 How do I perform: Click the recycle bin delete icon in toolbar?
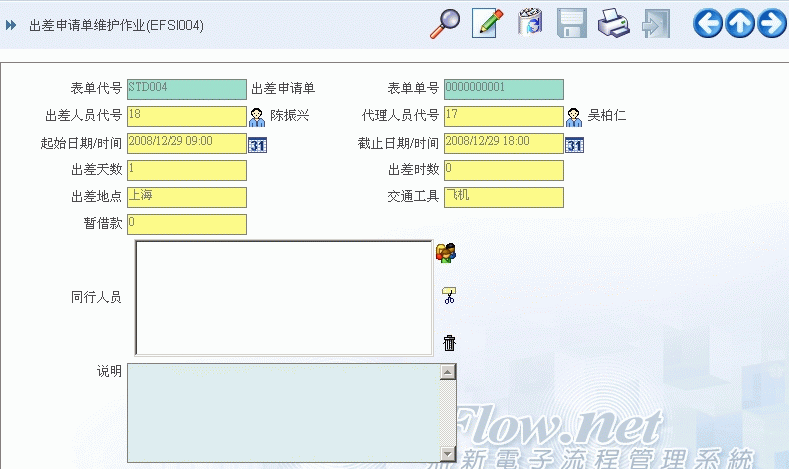click(529, 23)
